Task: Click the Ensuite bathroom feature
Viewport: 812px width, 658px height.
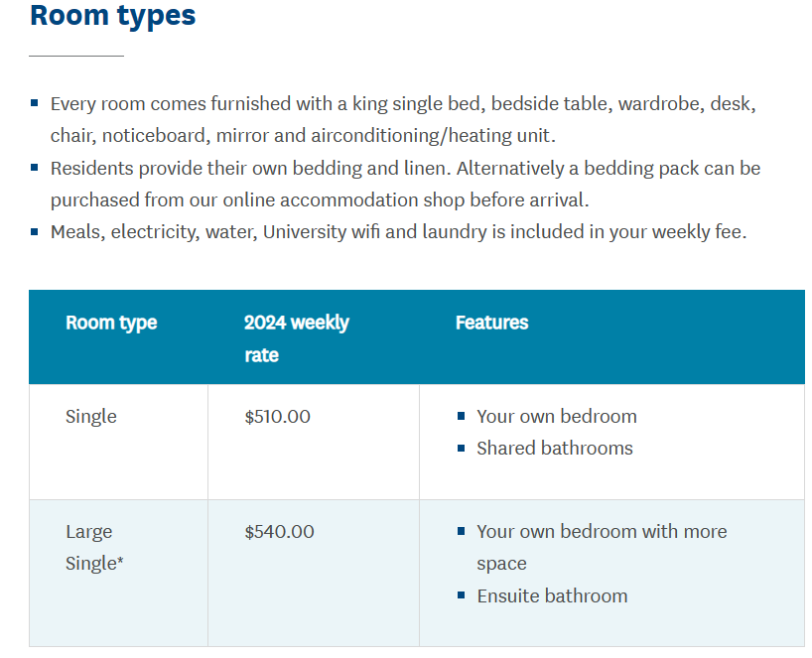Action: 552,595
